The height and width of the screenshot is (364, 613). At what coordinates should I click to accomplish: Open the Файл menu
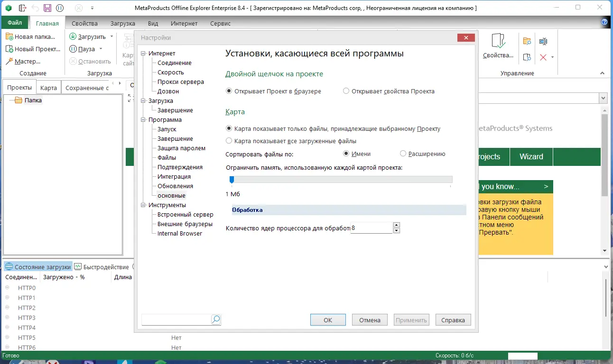[x=15, y=23]
